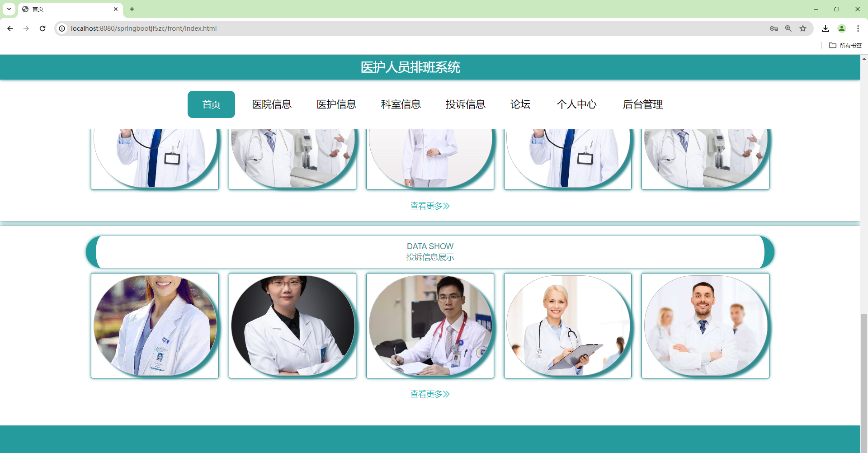This screenshot has height=453, width=868.
Task: Go back to the previous page
Action: [x=10, y=28]
